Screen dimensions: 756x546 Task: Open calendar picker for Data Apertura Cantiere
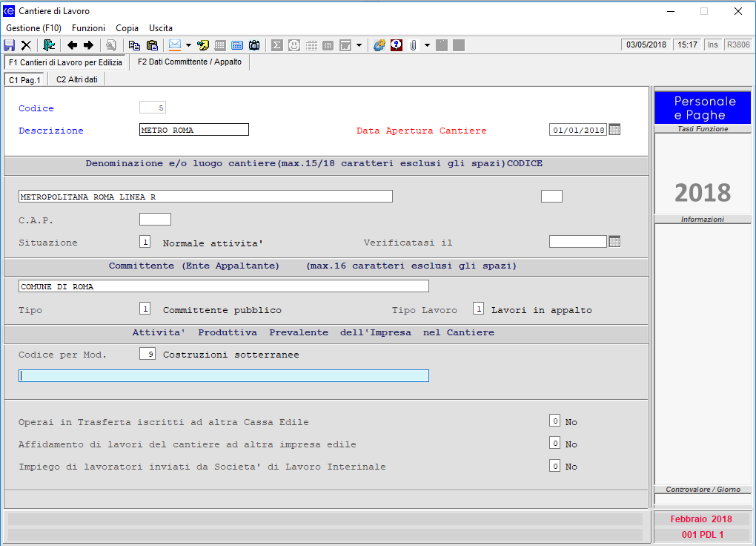point(614,129)
